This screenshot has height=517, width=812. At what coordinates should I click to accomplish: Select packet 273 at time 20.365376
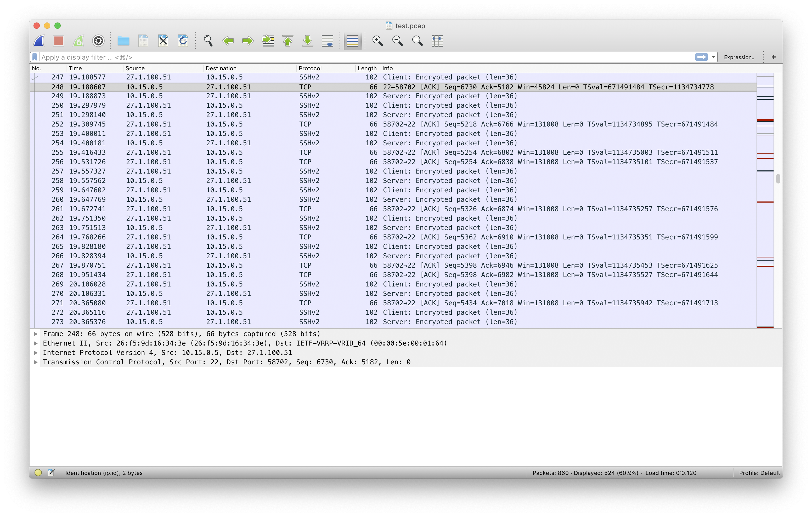point(393,322)
